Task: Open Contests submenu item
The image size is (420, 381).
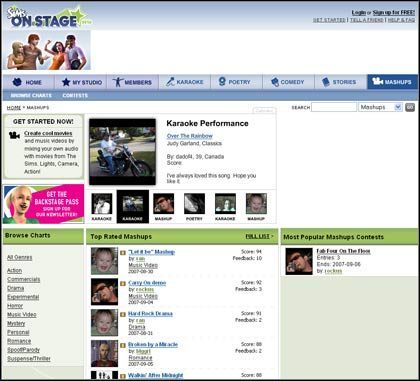Action: [x=75, y=95]
